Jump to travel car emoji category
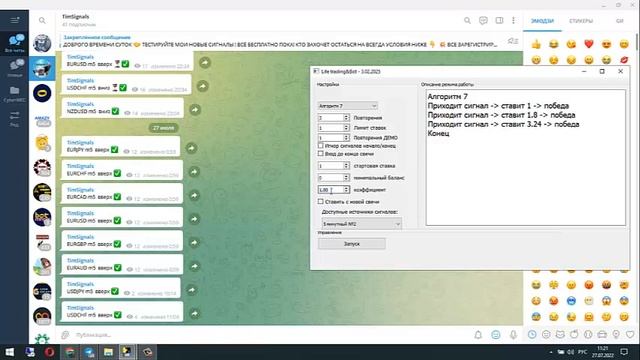 click(x=602, y=334)
